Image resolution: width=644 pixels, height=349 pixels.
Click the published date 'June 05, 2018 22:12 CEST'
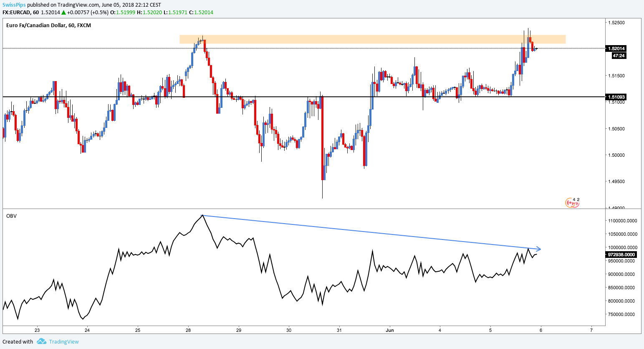pos(131,5)
